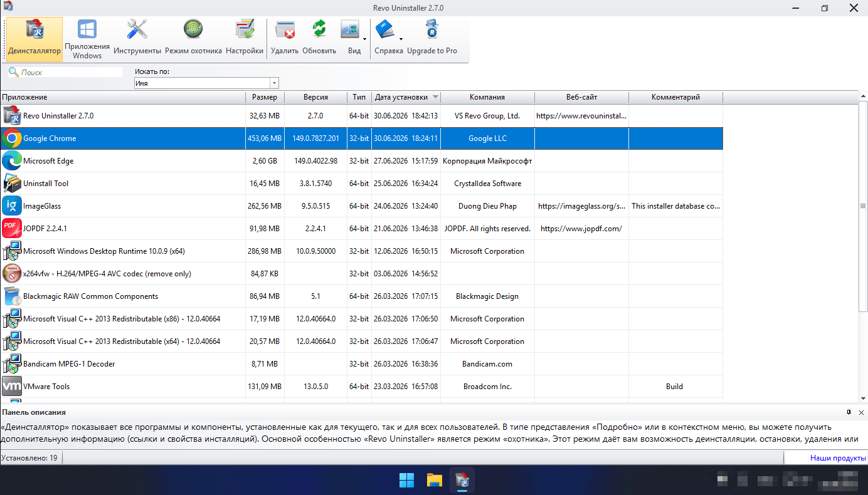Click the Bandicam MPEG-1 Decoder icon
Screen dimensions: 868x495
[x=11, y=364]
